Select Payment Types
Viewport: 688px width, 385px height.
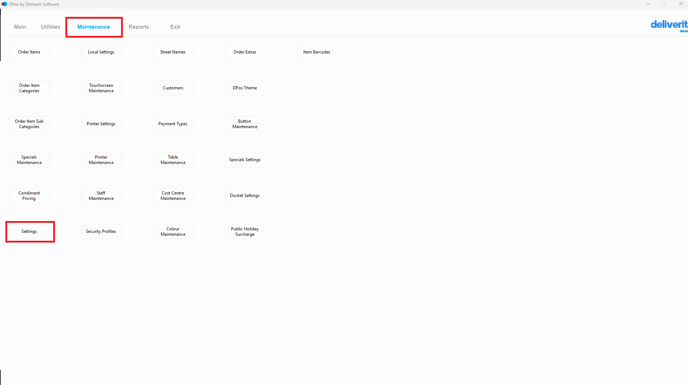(173, 124)
